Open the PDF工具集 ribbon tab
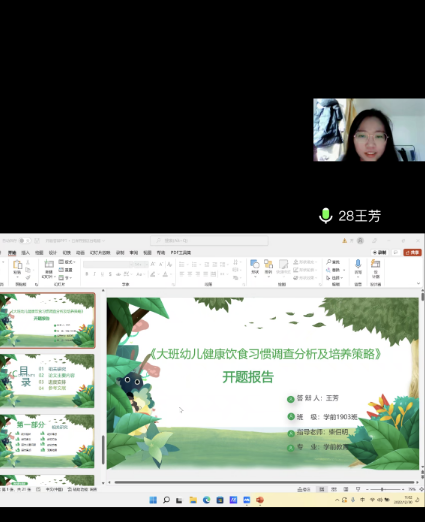Image resolution: width=425 pixels, height=522 pixels. 181,253
